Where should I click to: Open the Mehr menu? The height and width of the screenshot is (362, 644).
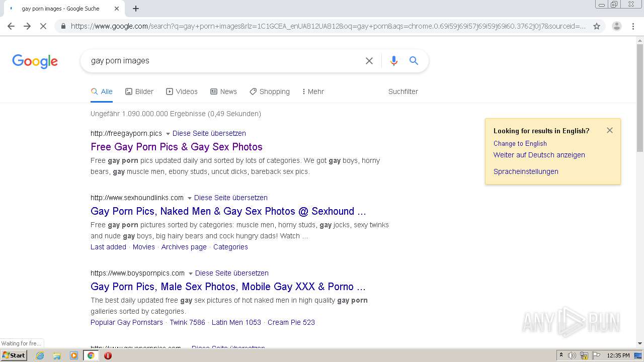coord(313,92)
